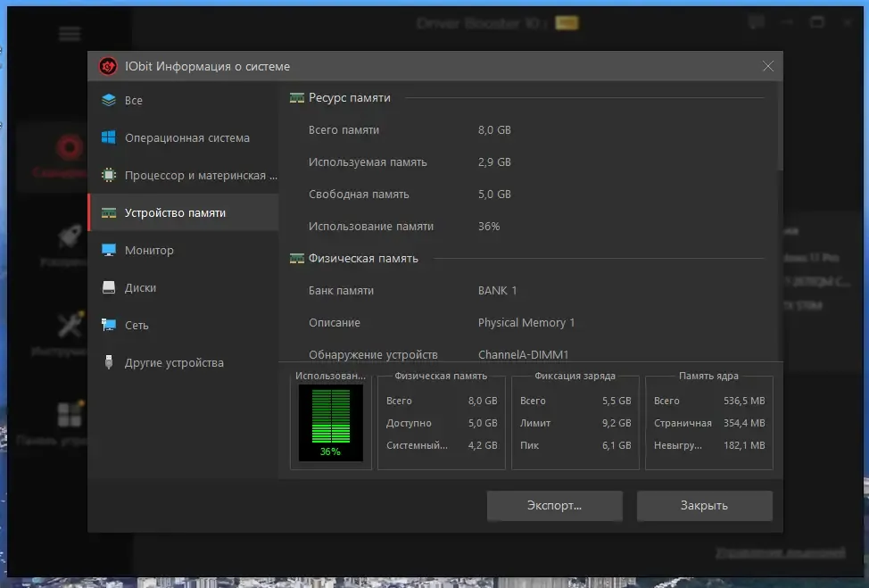This screenshot has height=588, width=869.
Task: Click the Закрыть button
Action: coord(705,505)
